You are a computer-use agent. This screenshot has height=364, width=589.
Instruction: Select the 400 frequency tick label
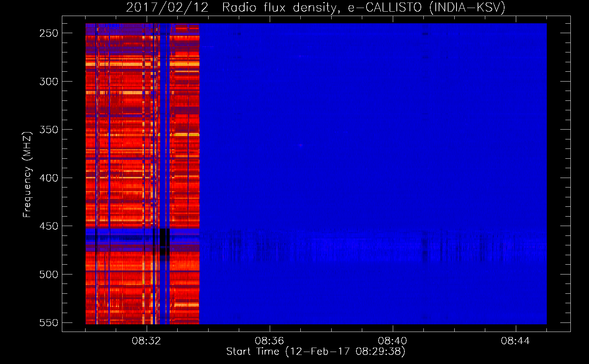[49, 178]
